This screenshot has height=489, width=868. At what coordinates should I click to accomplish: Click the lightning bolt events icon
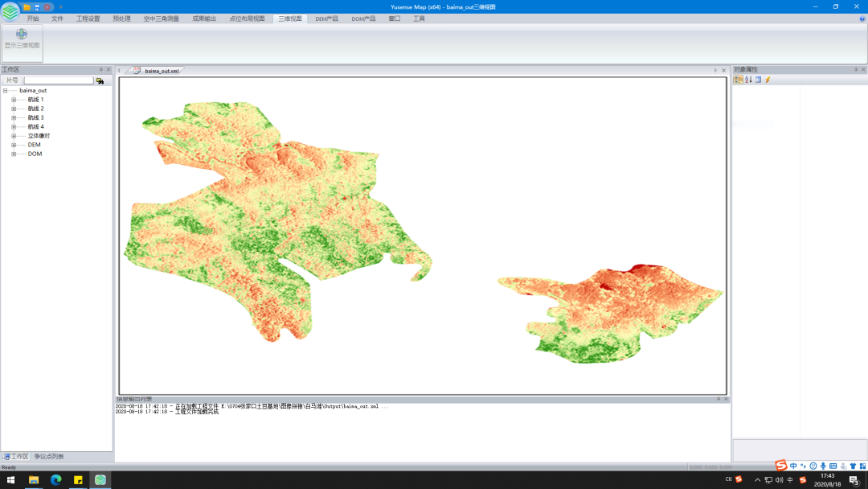point(768,80)
